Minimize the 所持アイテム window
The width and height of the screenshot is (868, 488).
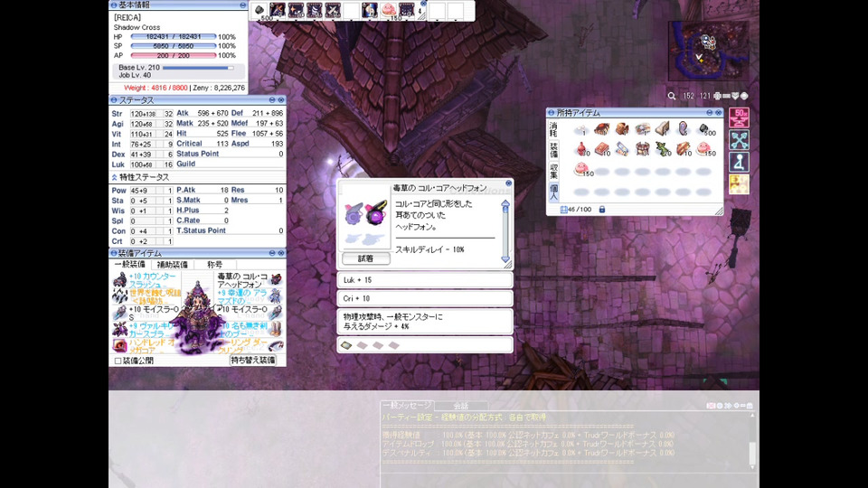point(709,113)
